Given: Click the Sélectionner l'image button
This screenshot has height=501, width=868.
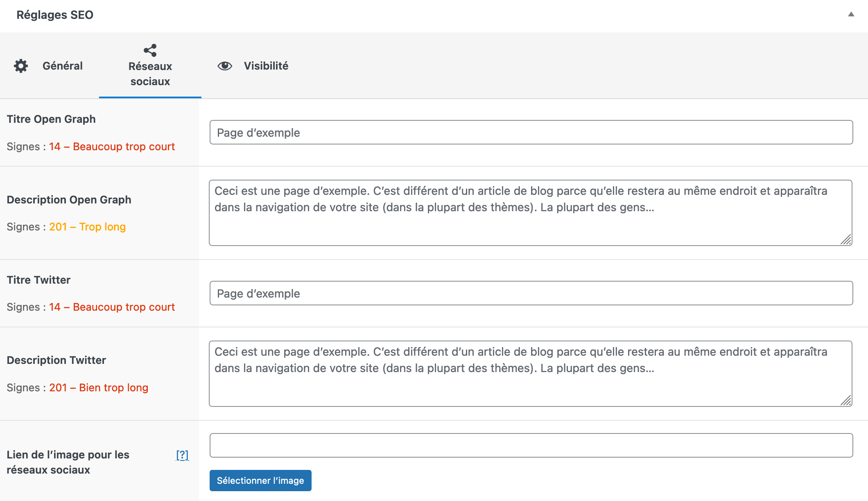Looking at the screenshot, I should tap(260, 481).
